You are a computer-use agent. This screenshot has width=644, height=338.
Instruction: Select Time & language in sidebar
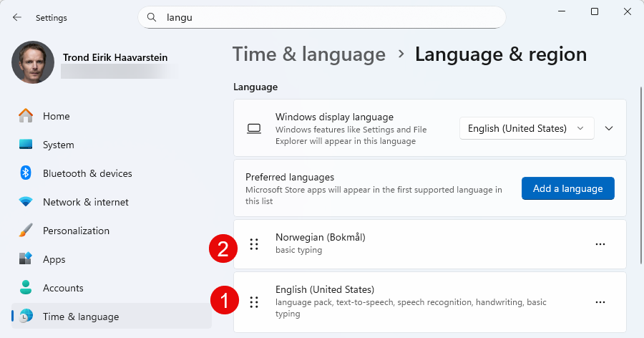(112, 317)
